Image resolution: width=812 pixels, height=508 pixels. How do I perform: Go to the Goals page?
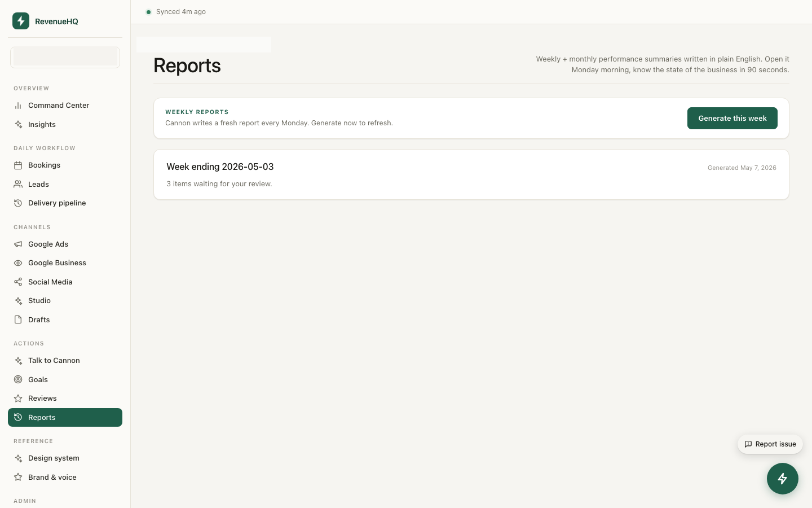click(65, 380)
